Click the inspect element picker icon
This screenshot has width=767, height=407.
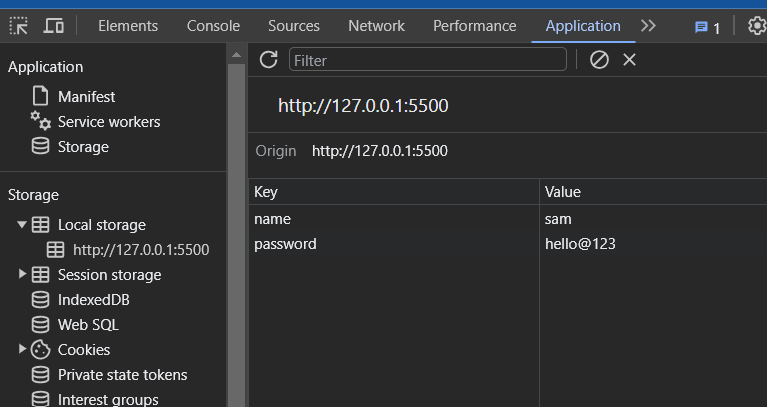[x=18, y=26]
